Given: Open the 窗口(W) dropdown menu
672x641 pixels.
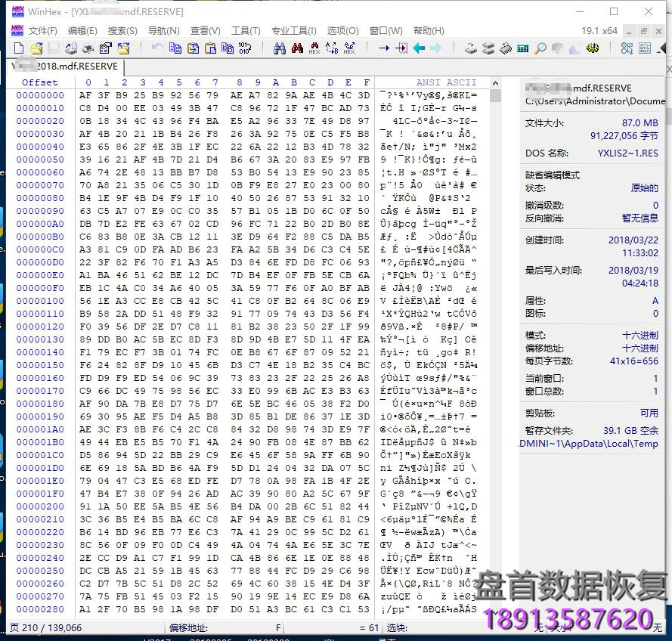Looking at the screenshot, I should 386,31.
